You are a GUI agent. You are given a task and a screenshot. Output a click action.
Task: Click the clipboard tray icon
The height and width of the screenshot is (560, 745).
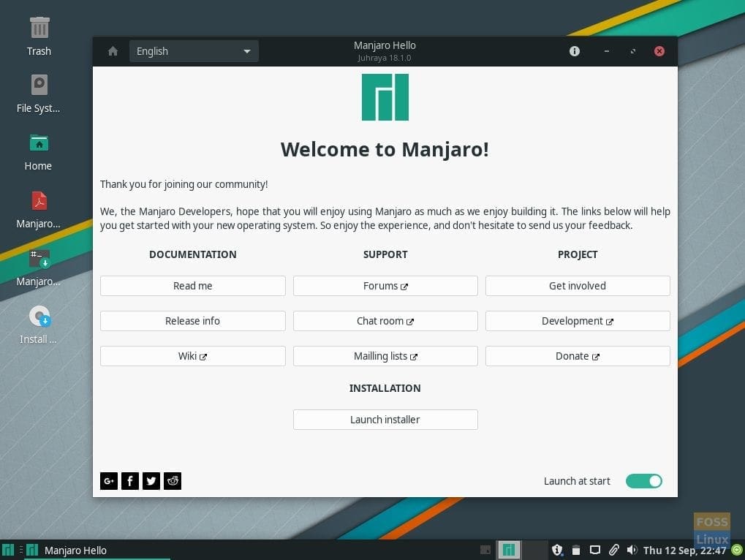pos(576,550)
